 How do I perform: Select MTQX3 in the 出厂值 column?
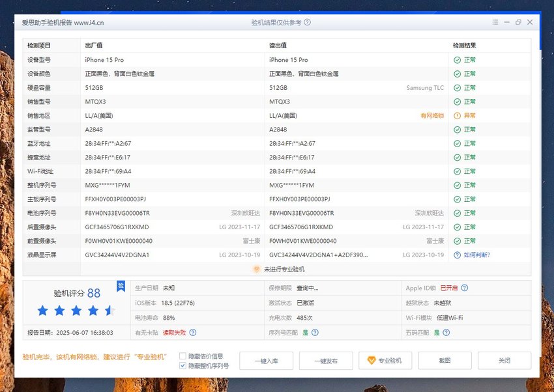95,102
